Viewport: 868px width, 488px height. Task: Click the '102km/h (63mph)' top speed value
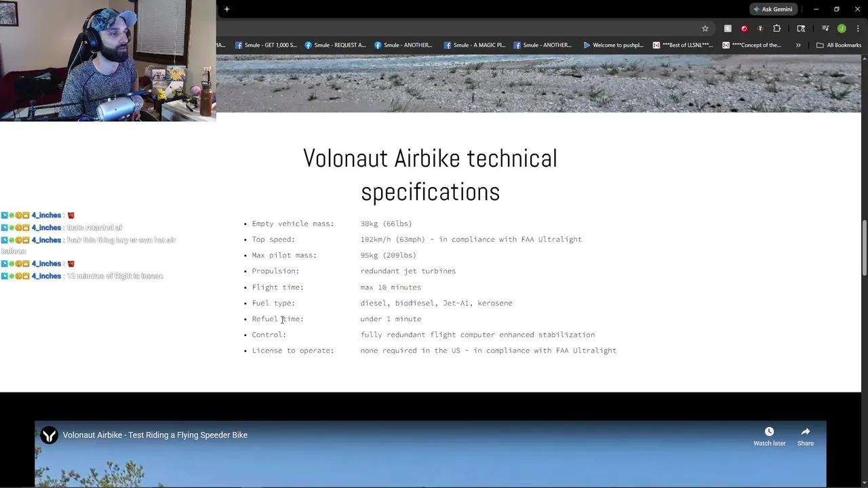pos(393,239)
